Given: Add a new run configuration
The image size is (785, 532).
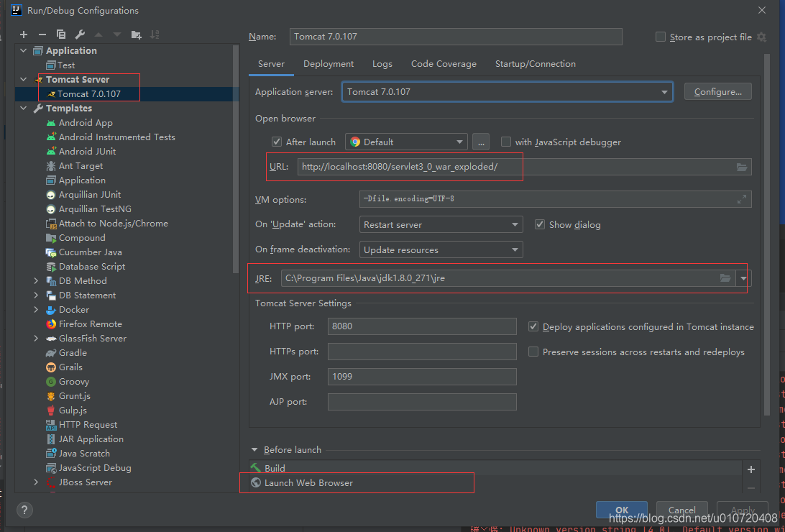Looking at the screenshot, I should [23, 34].
